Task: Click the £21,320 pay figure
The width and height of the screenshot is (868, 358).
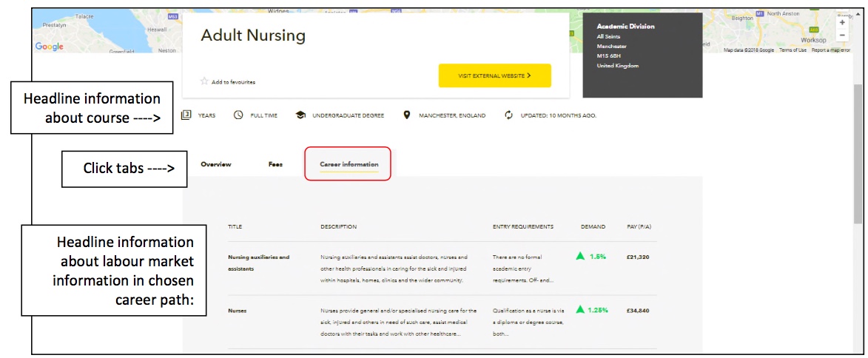Action: pos(638,257)
